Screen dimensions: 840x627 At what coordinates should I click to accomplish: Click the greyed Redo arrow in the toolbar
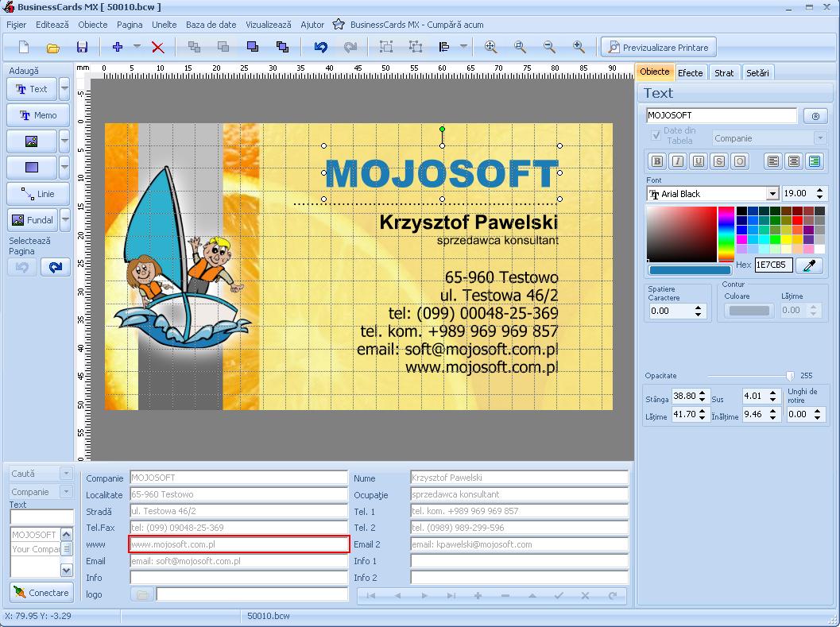click(x=350, y=47)
